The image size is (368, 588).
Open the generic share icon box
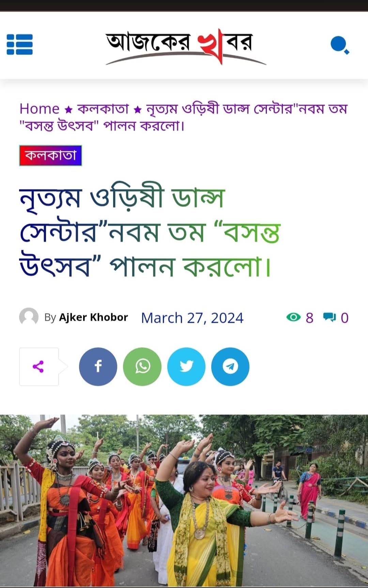pyautogui.click(x=39, y=367)
